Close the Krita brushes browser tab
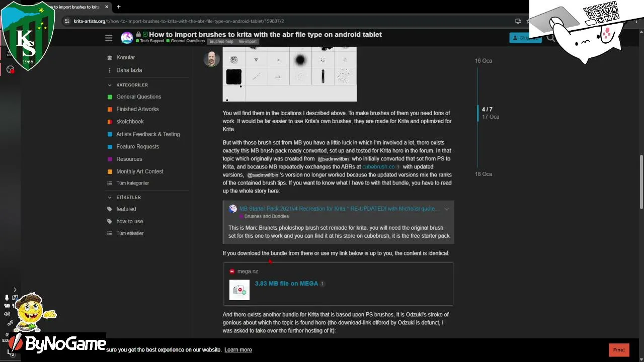This screenshot has width=644, height=362. (107, 7)
